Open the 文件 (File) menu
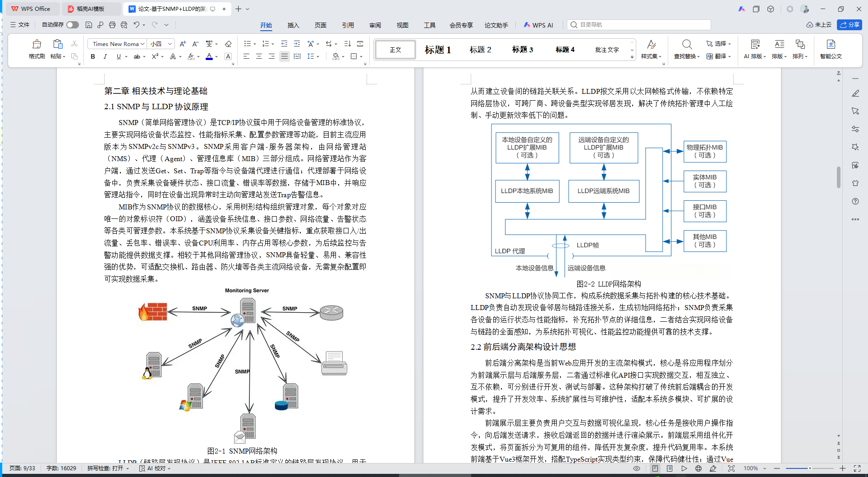Viewport: 868px width, 477px height. [20, 25]
